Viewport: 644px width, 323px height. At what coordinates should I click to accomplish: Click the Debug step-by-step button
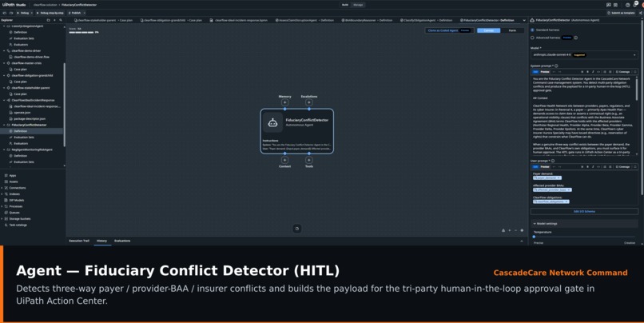(x=50, y=13)
